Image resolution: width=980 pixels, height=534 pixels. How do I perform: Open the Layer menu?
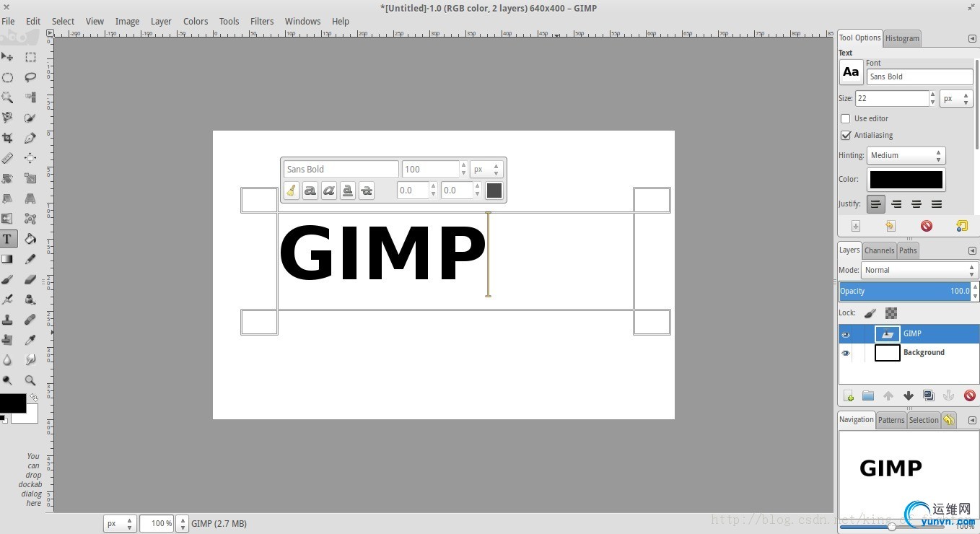click(x=161, y=21)
